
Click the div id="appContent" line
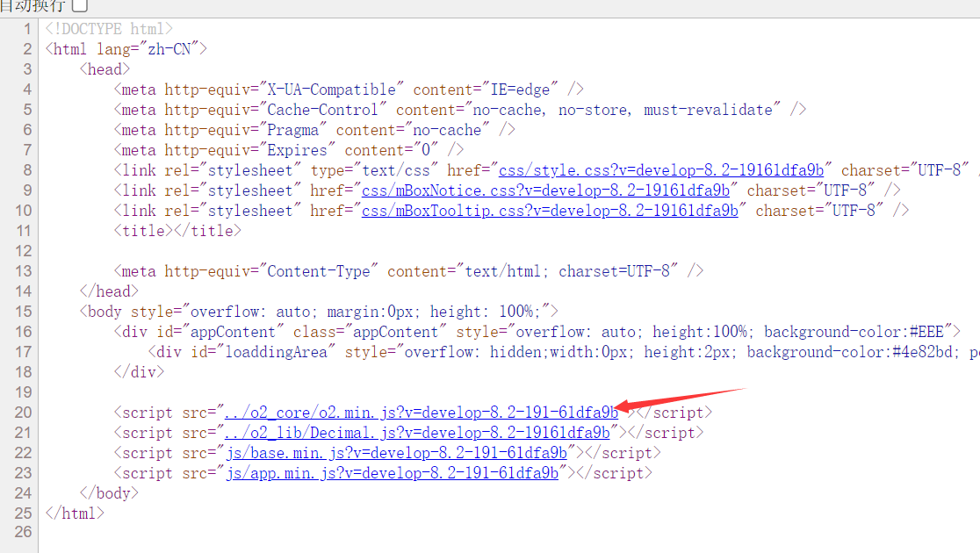(537, 332)
